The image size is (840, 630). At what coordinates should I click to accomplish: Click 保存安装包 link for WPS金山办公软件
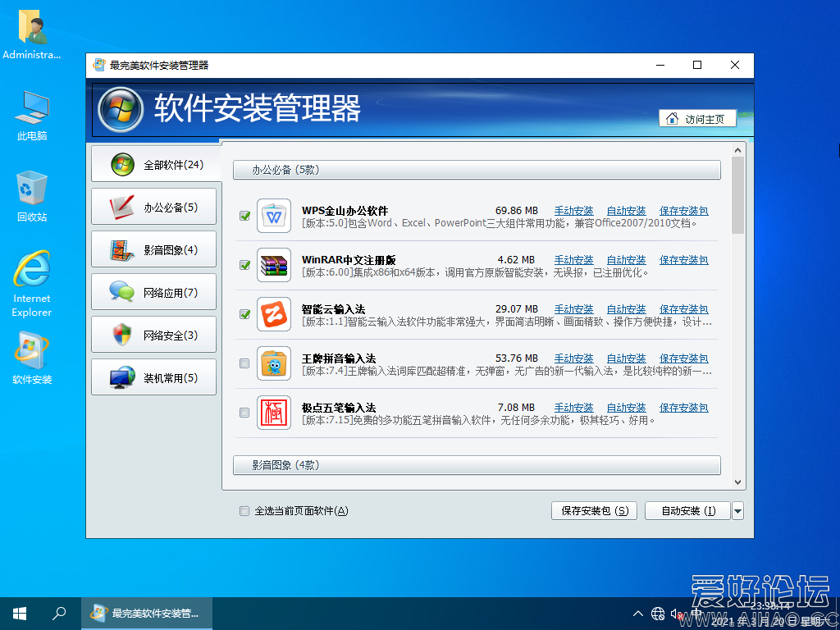[x=683, y=211]
